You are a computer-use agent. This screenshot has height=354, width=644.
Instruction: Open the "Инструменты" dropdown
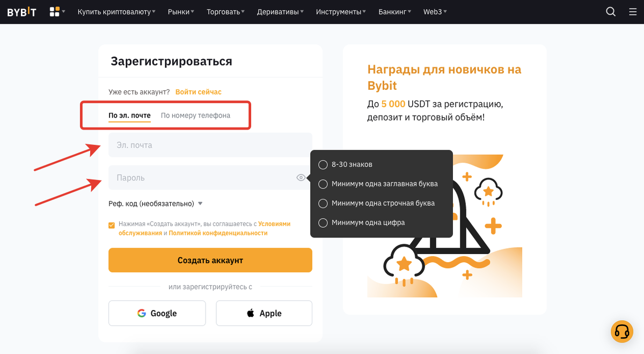[x=338, y=11]
